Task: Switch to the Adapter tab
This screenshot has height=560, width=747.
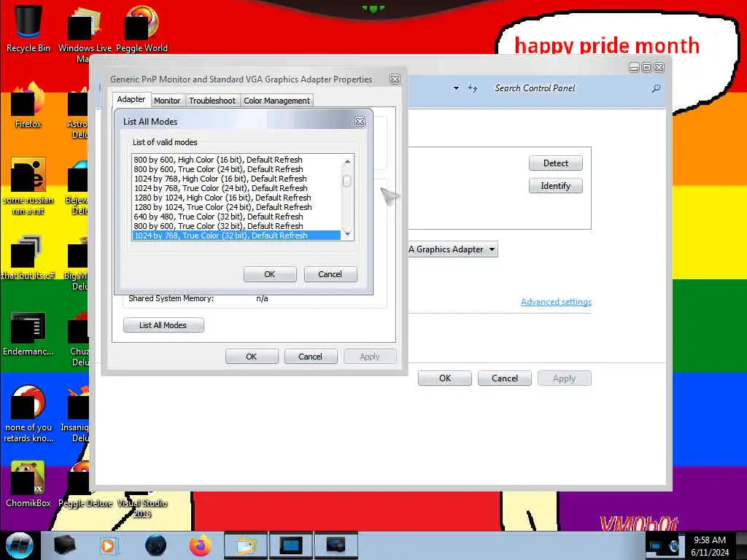Action: [x=131, y=99]
